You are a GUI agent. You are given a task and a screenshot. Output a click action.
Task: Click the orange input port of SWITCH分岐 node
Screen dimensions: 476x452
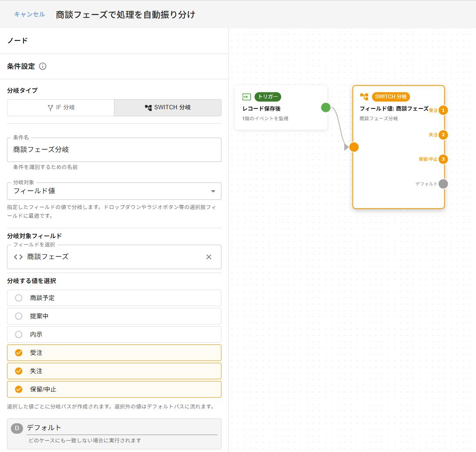tap(354, 147)
